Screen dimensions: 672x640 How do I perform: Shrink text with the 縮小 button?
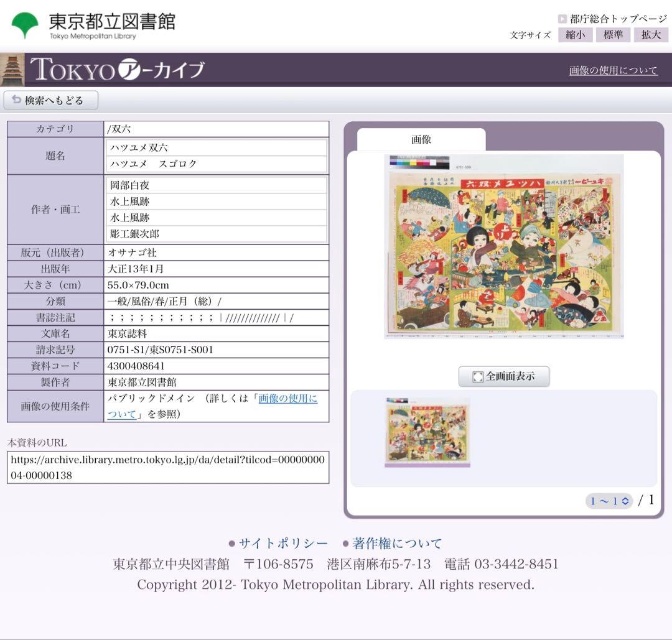click(x=575, y=35)
